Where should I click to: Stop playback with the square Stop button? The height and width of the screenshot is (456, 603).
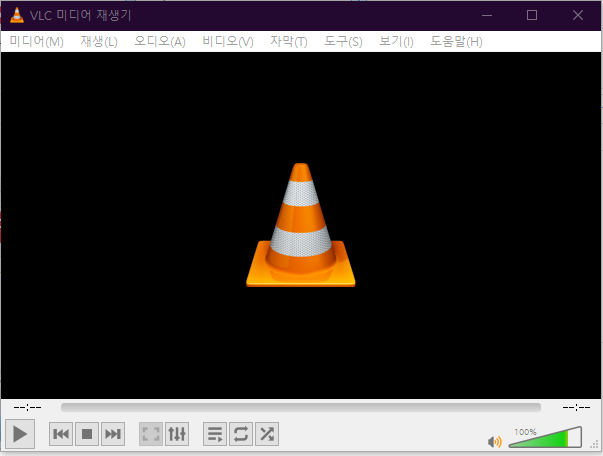[x=87, y=434]
